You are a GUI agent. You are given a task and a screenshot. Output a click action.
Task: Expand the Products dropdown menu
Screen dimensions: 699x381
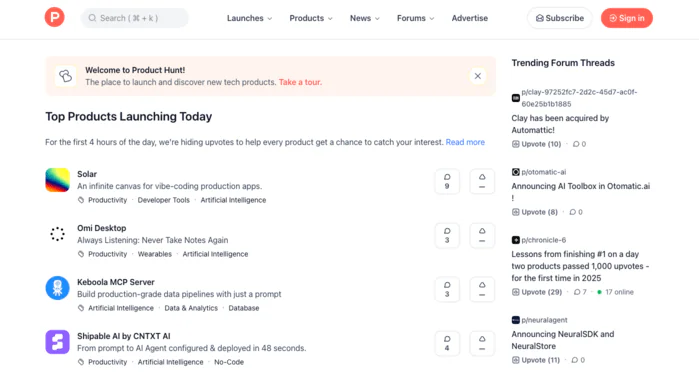point(311,18)
